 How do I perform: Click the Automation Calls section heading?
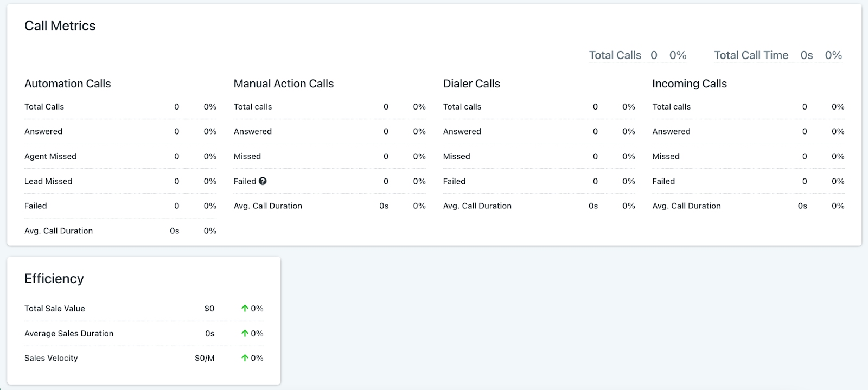[67, 84]
